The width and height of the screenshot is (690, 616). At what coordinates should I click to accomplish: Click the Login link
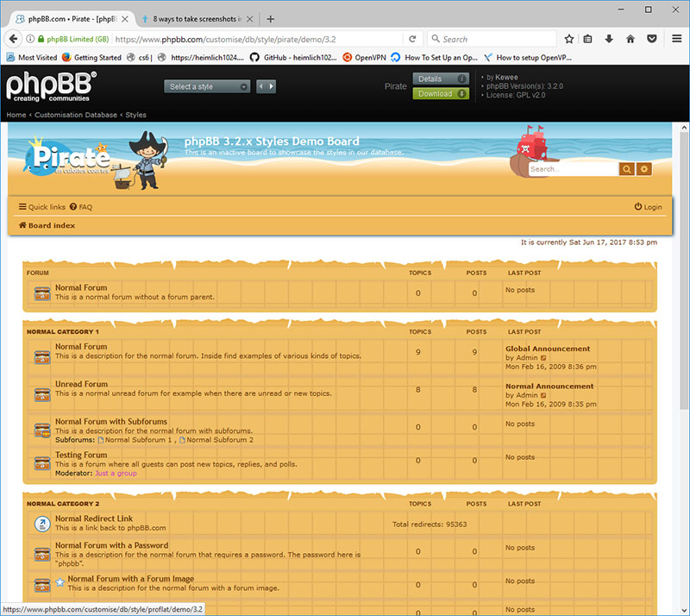click(x=649, y=207)
